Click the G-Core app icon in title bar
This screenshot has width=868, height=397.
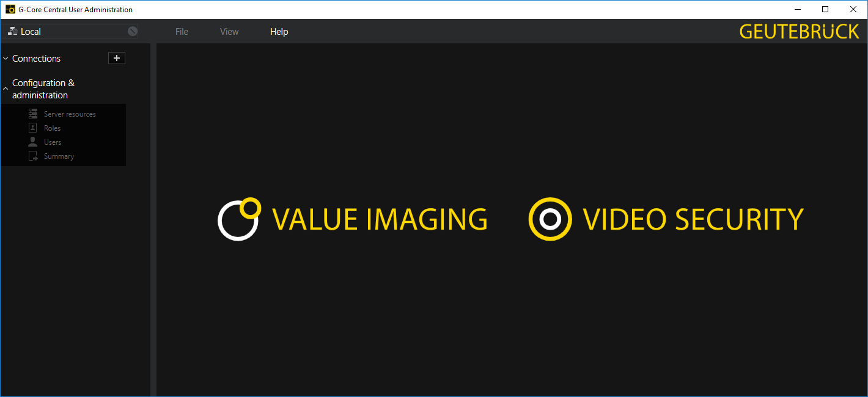pos(10,9)
